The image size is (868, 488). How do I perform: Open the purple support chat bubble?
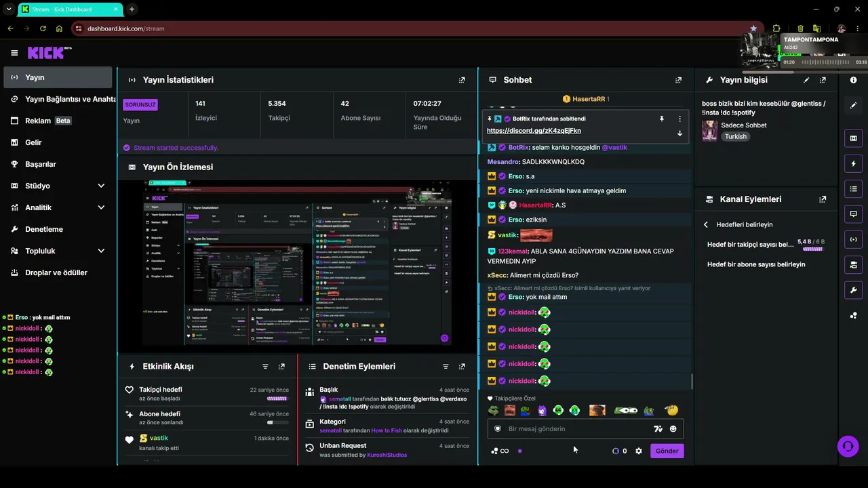click(x=848, y=445)
